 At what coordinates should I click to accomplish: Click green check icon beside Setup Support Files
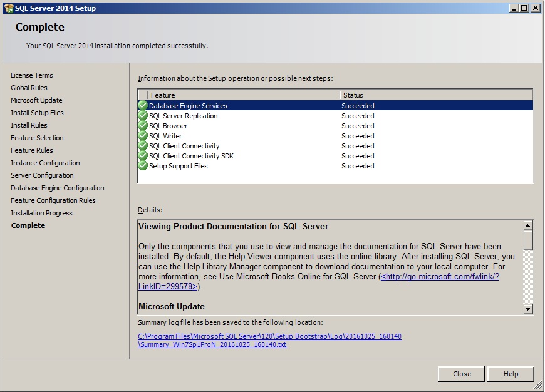(x=143, y=166)
